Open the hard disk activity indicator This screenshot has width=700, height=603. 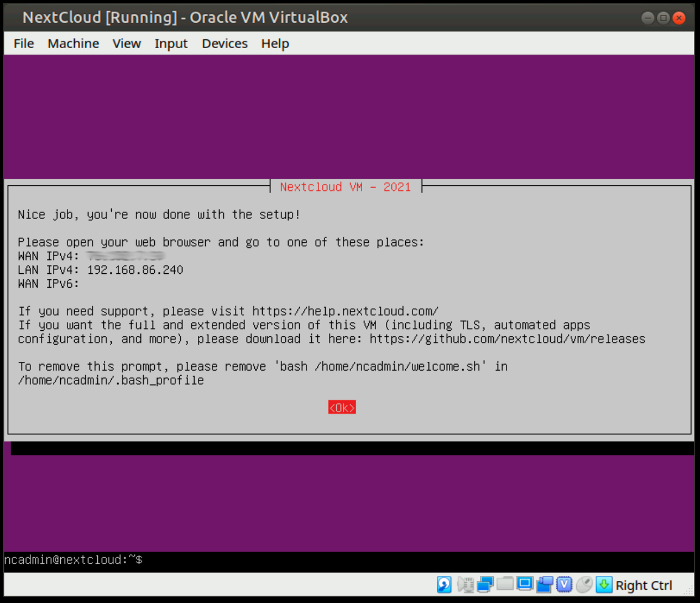444,584
